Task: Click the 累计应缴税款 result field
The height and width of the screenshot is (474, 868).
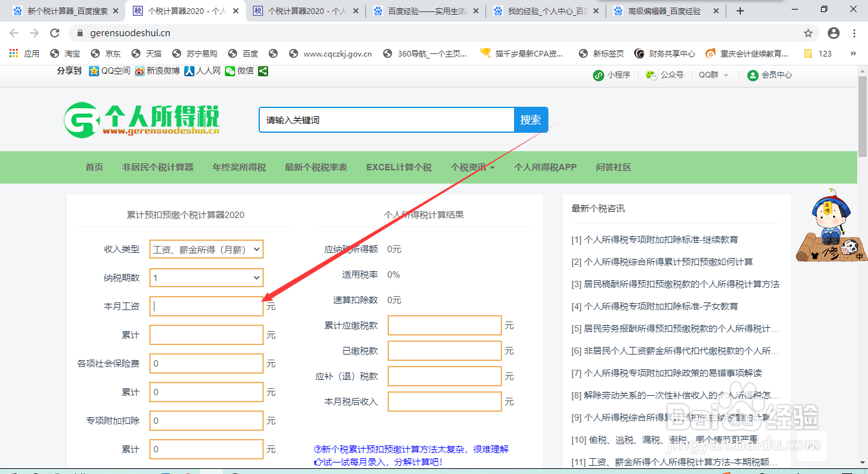Action: point(445,325)
